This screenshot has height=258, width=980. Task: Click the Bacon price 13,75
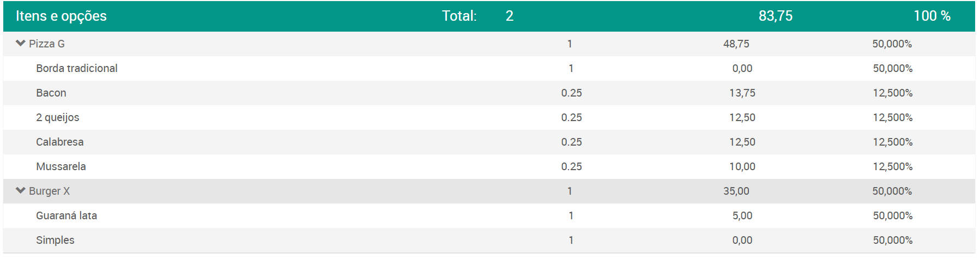(742, 93)
